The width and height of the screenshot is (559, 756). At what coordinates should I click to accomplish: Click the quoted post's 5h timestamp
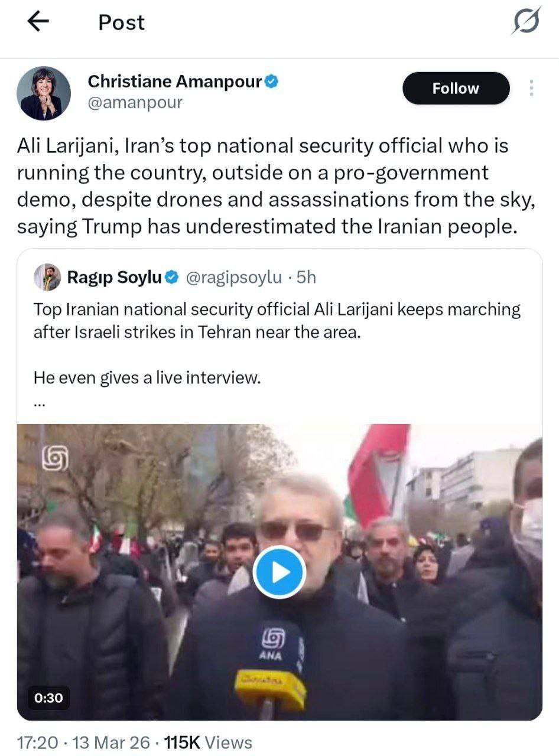pos(306,277)
